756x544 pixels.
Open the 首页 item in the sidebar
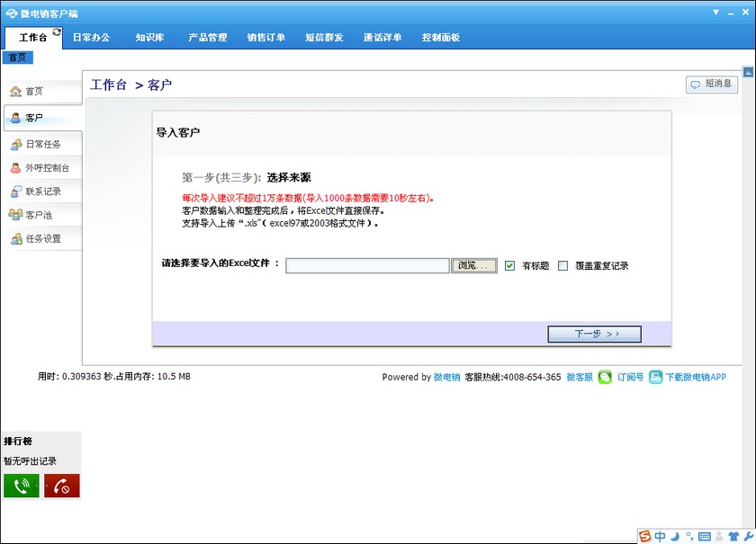point(42,91)
